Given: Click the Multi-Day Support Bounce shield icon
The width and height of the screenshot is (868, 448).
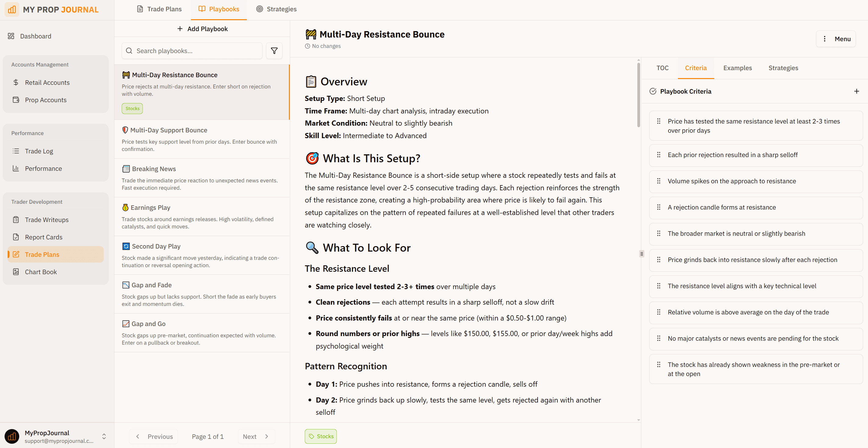Looking at the screenshot, I should (x=125, y=130).
